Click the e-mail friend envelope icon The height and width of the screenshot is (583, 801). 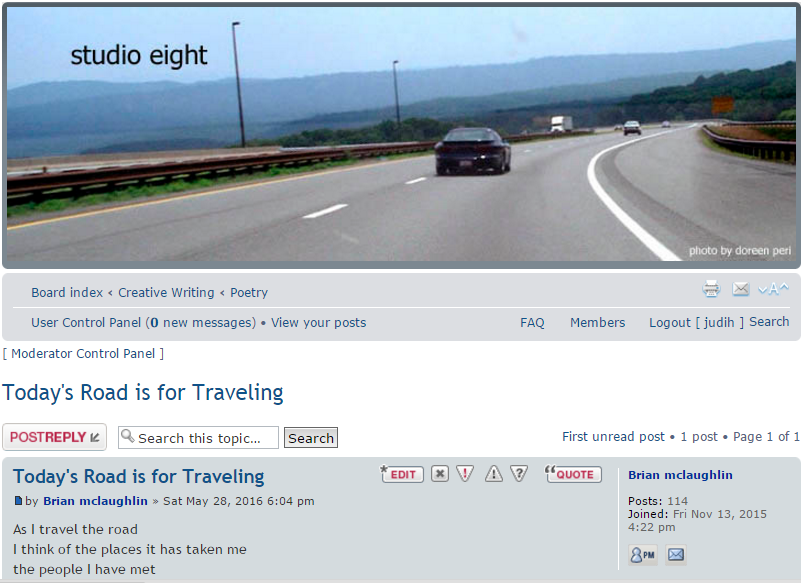[x=740, y=289]
